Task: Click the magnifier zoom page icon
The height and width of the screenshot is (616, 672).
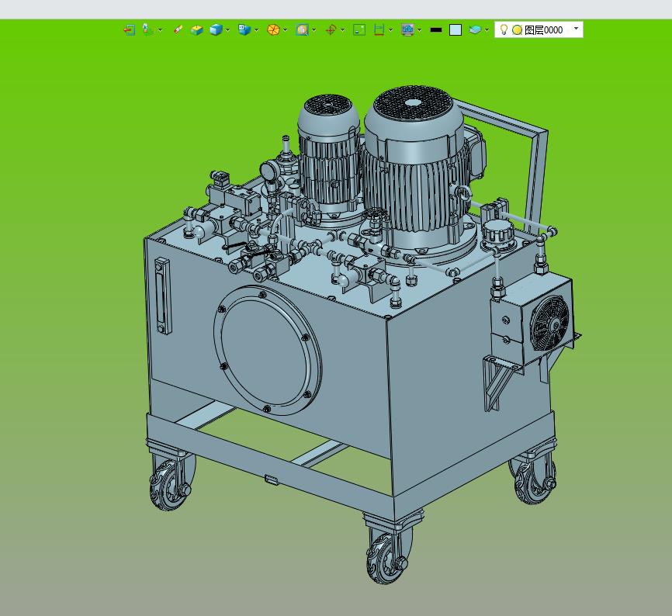Action: pos(302,29)
